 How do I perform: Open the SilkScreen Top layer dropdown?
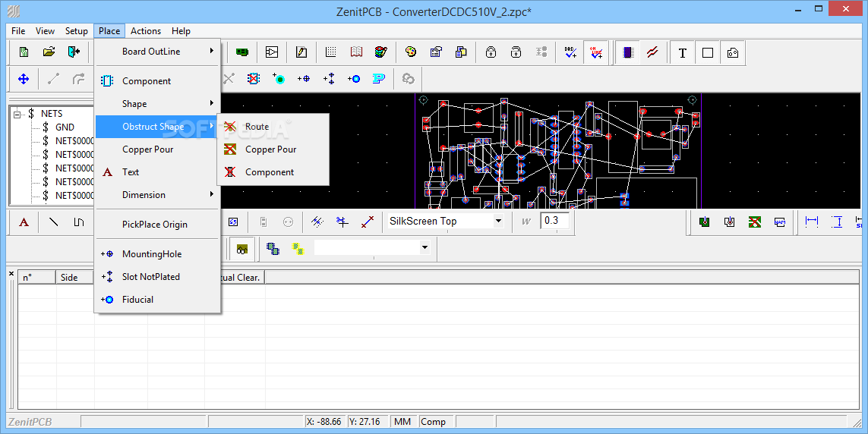click(498, 221)
